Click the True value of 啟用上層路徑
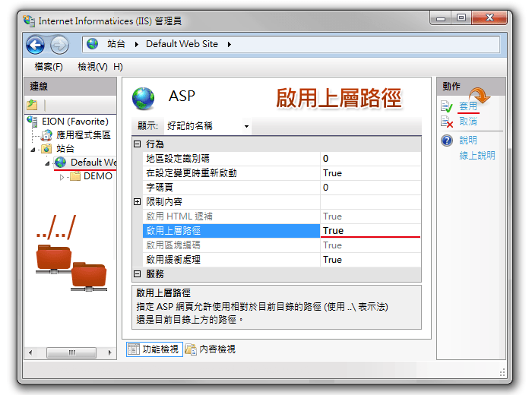Viewport: 532px width, 395px height. coord(371,231)
